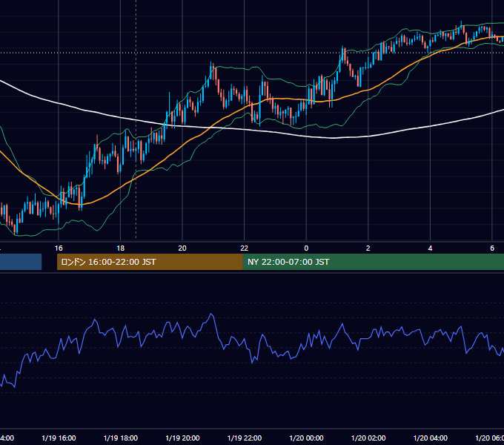This screenshot has height=445, width=504.
Task: Click the 1/19 20:00 label on oscillator axis
Action: click(182, 438)
